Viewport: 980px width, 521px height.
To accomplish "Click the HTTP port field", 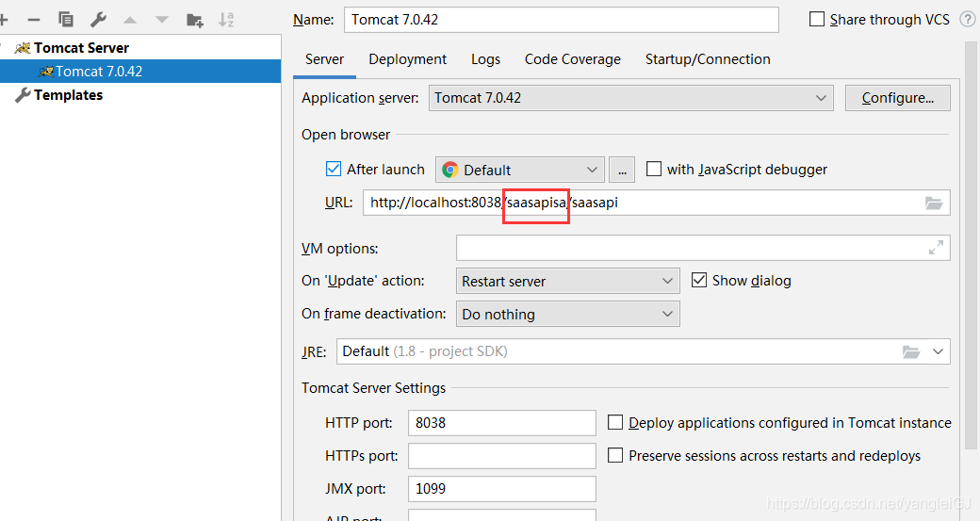I will coord(502,423).
